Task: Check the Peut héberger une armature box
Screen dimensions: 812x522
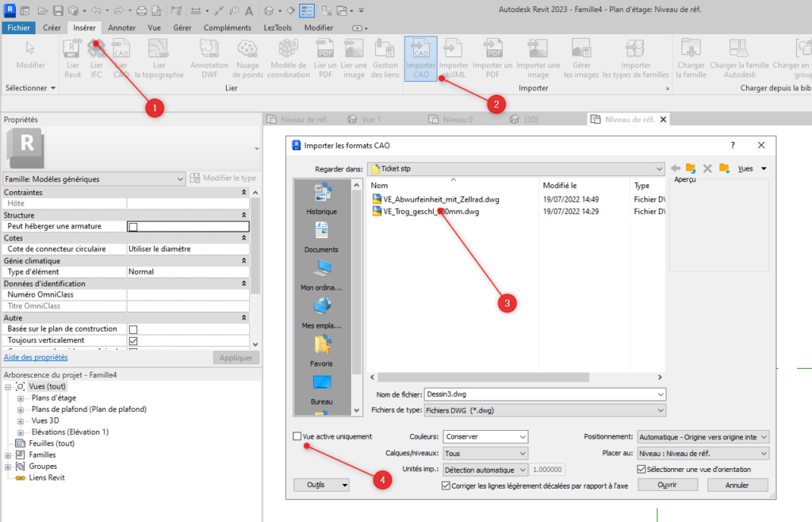Action: (132, 226)
